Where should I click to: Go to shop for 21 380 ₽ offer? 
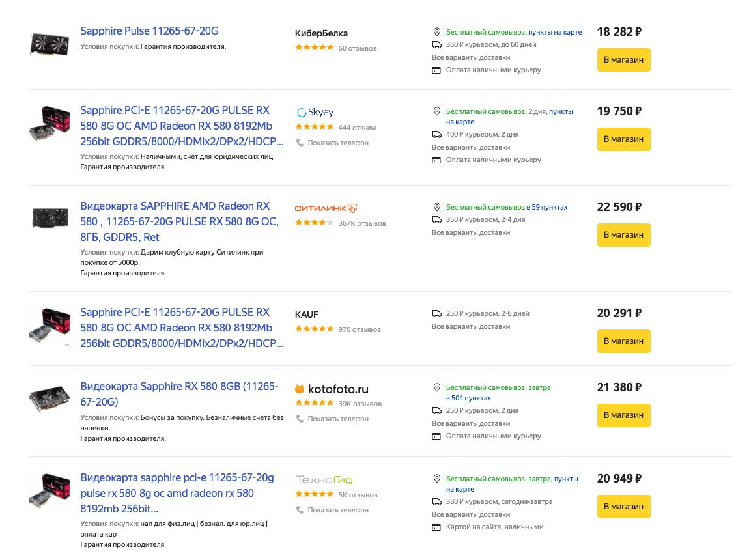pos(623,415)
